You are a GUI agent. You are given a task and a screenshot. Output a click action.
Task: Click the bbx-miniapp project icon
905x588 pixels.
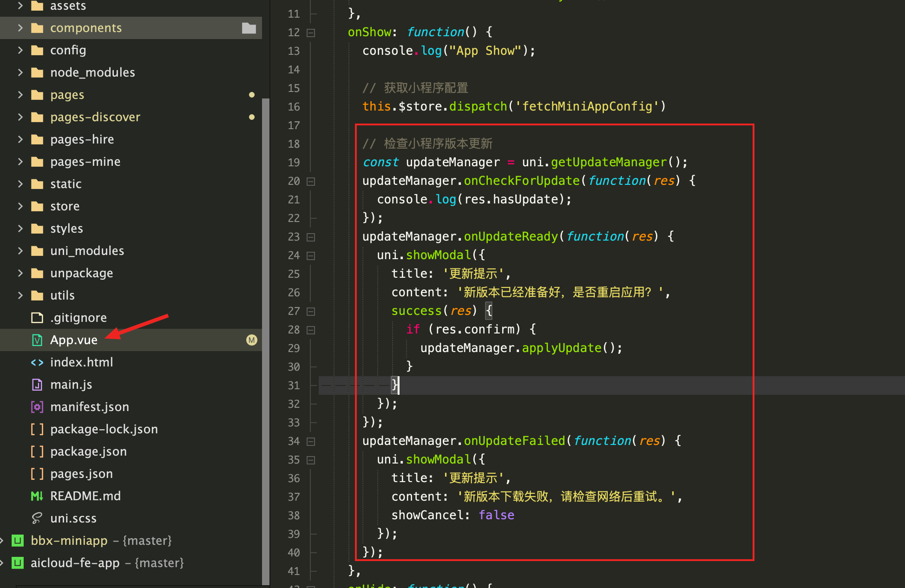point(18,541)
